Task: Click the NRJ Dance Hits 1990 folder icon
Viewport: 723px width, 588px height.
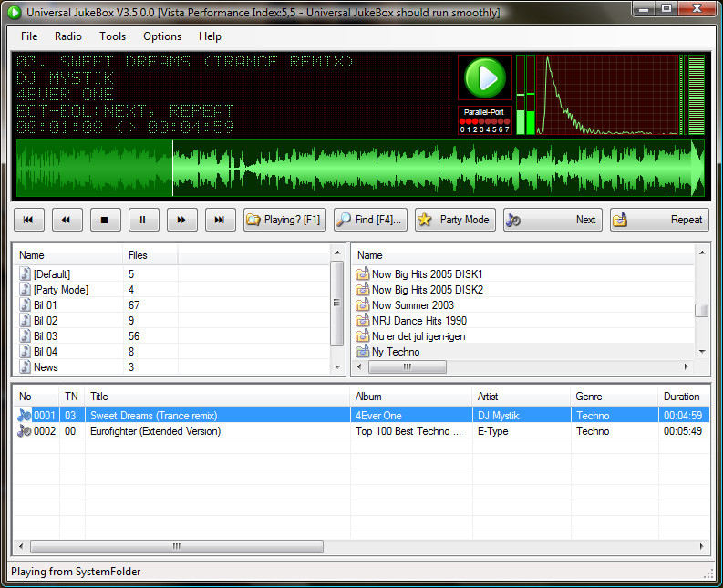Action: click(x=363, y=321)
